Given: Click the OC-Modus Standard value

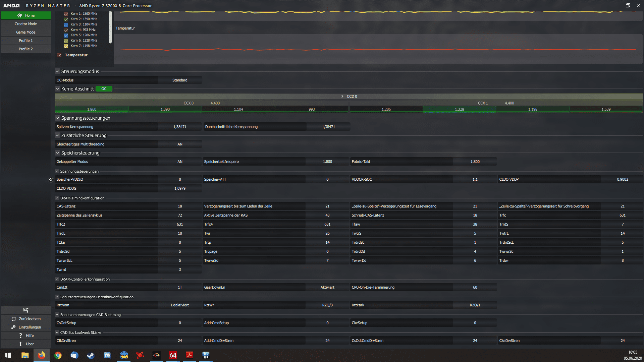Looking at the screenshot, I should (x=180, y=80).
